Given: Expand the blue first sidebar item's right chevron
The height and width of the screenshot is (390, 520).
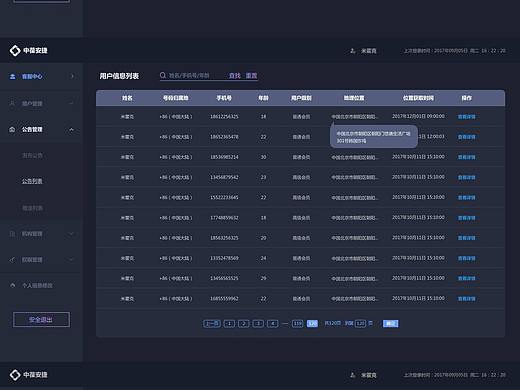Looking at the screenshot, I should pyautogui.click(x=72, y=76).
